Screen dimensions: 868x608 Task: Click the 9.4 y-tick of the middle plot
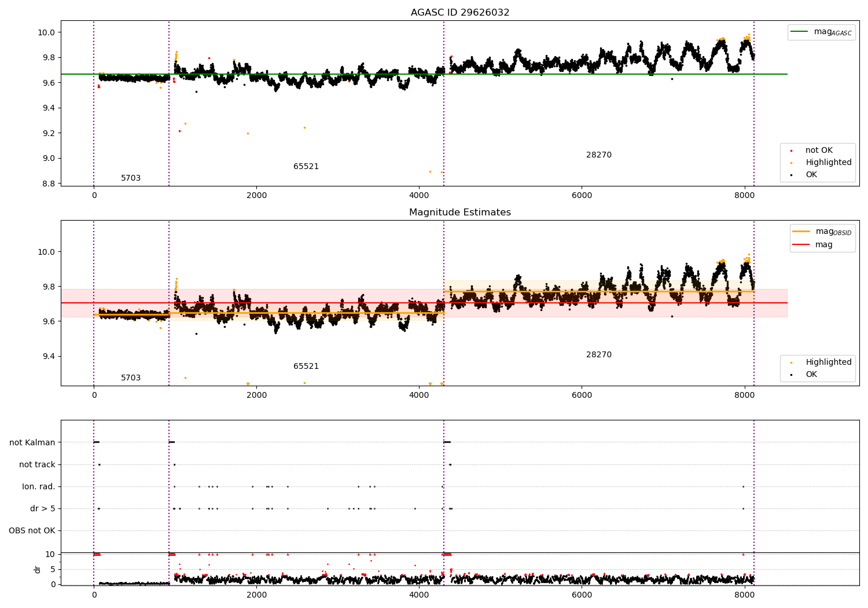point(49,356)
